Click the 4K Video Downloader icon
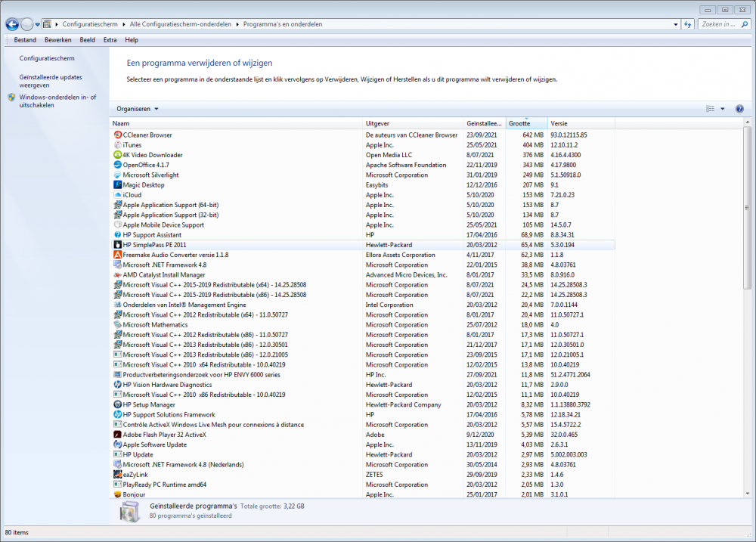This screenshot has width=756, height=542. point(117,155)
